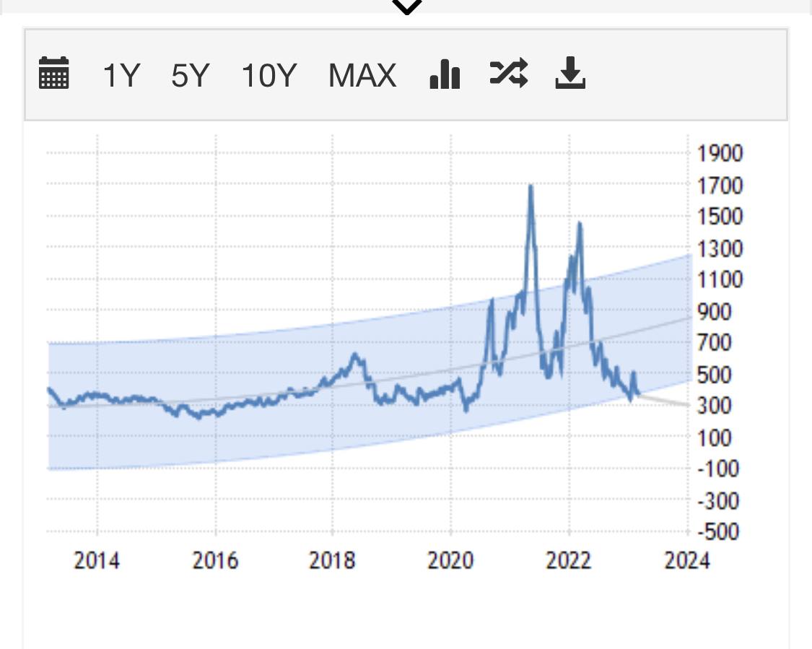This screenshot has width=812, height=649.
Task: Click the 2024 x-axis label
Action: click(687, 560)
